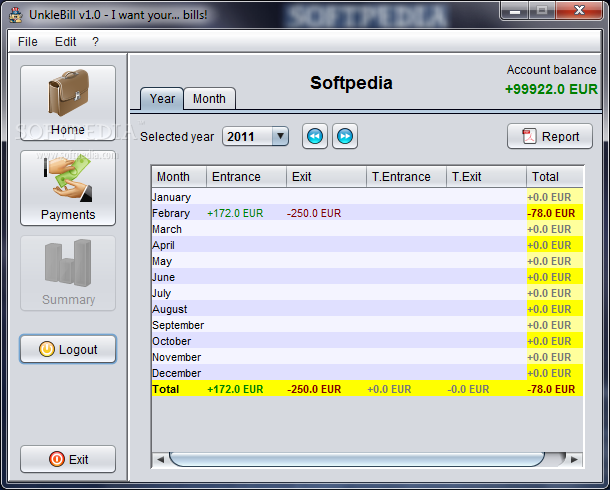The width and height of the screenshot is (610, 490).
Task: Click the grayed Summary chart button
Action: [68, 273]
